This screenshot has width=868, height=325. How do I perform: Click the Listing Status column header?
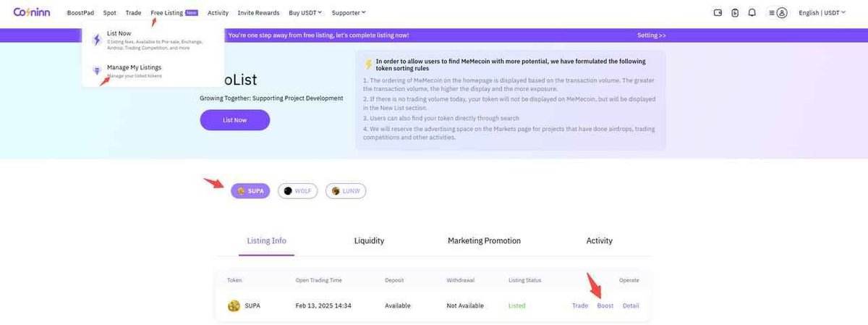[524, 280]
